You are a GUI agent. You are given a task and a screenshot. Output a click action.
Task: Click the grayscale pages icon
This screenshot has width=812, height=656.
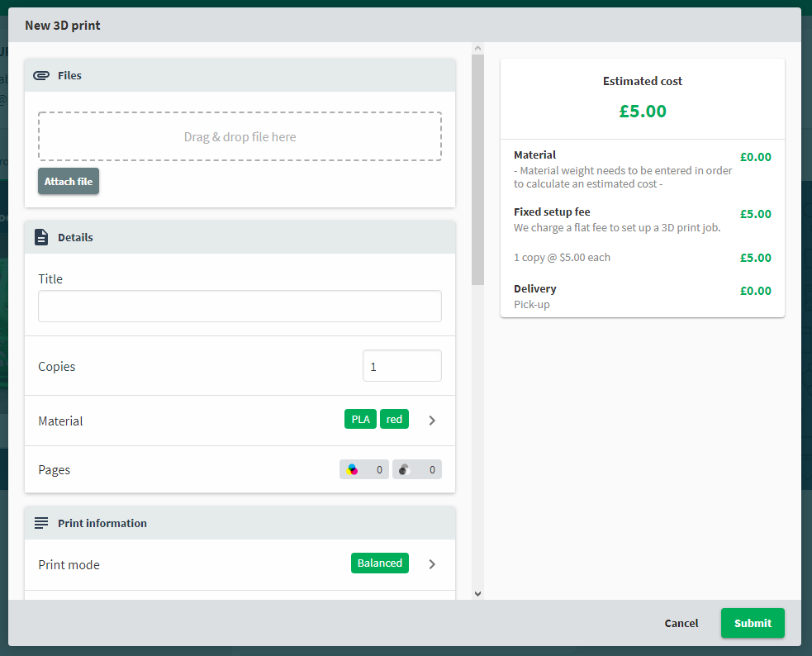tap(405, 469)
